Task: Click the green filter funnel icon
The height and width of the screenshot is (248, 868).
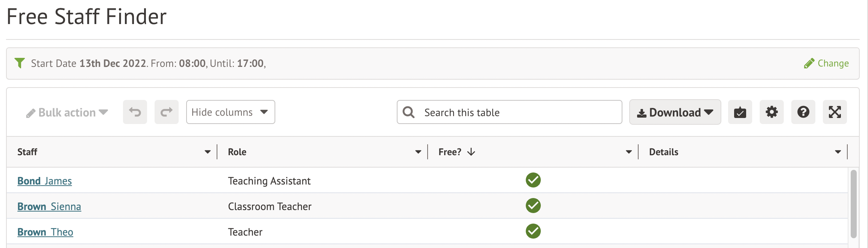Action: pyautogui.click(x=20, y=63)
